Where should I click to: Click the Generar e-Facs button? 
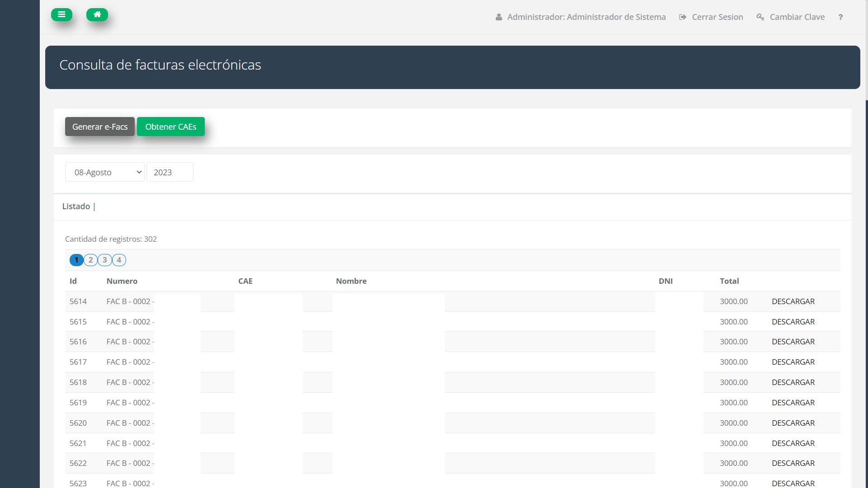pos(100,127)
